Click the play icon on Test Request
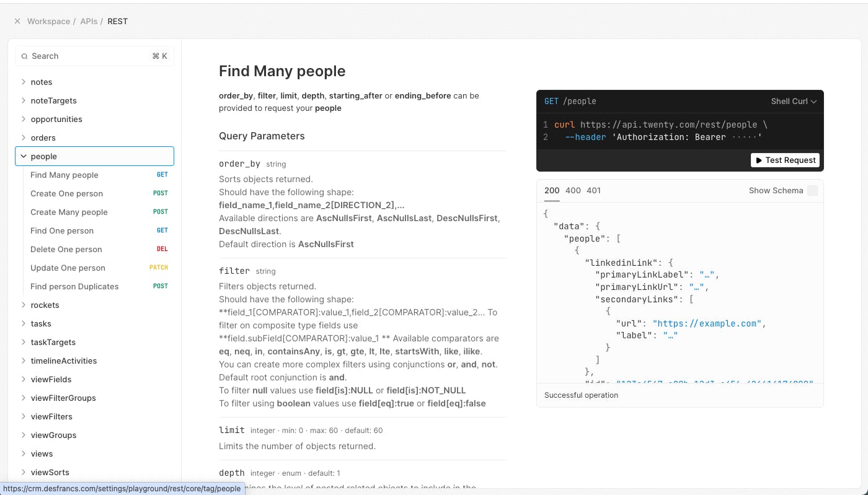 pyautogui.click(x=759, y=160)
